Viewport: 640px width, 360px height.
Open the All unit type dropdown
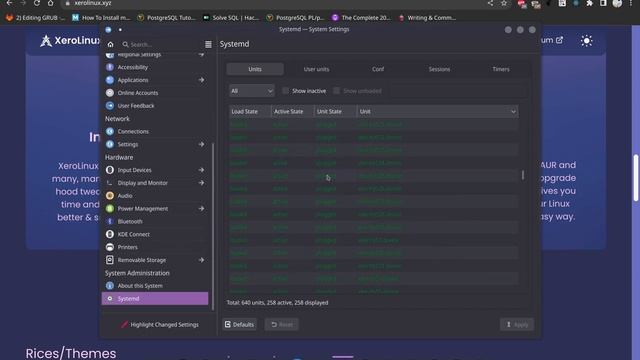(251, 91)
